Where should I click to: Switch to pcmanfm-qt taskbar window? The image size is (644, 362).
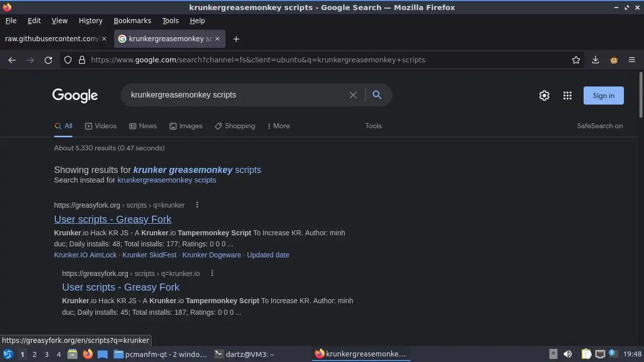[160, 354]
